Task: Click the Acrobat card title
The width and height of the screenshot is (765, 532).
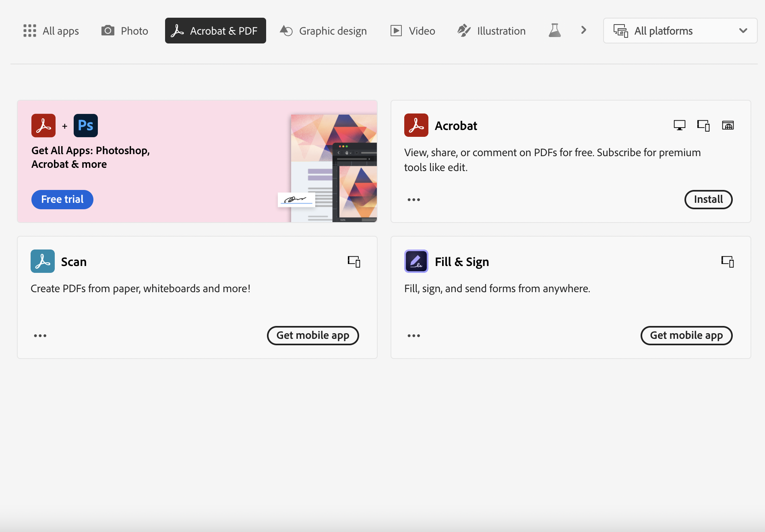Action: click(456, 126)
